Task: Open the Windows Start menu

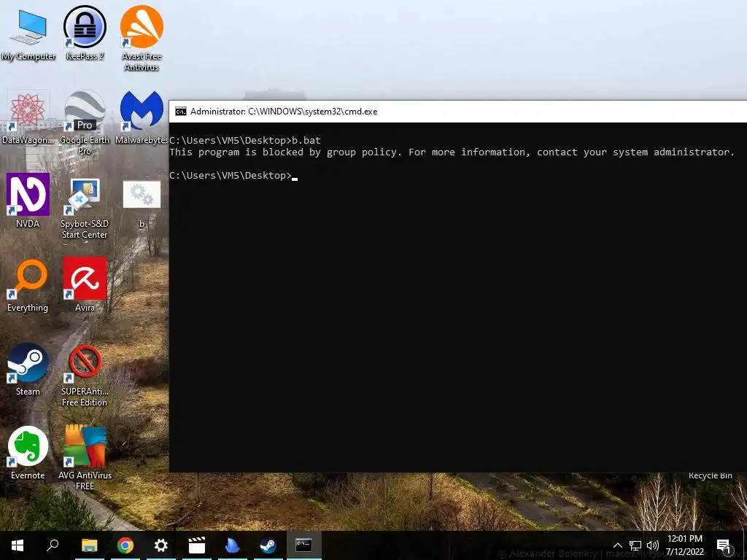Action: (x=18, y=545)
